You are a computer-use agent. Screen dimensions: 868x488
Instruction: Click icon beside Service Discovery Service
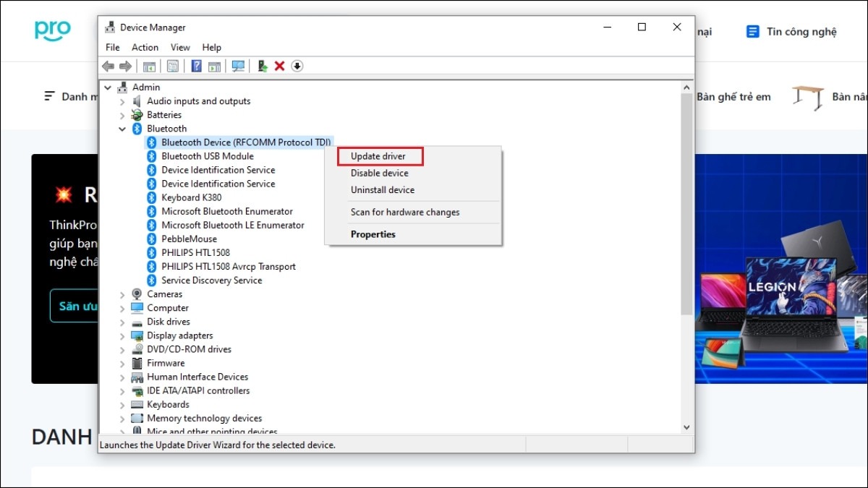point(152,280)
